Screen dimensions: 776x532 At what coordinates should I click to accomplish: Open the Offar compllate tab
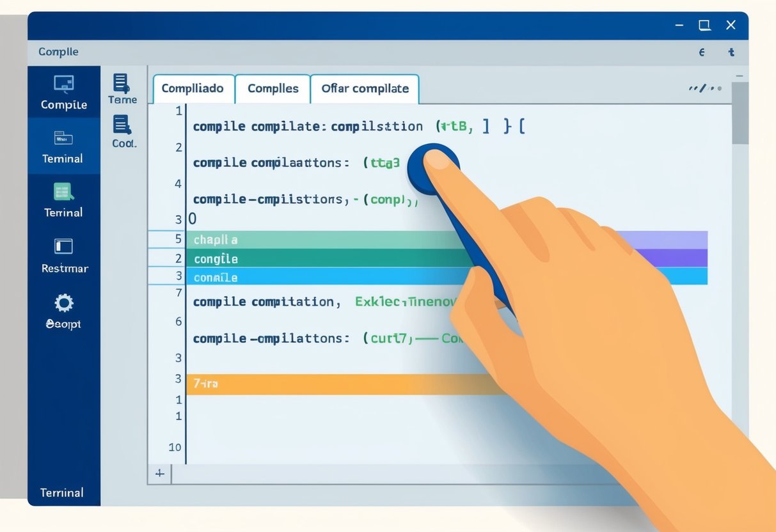pos(365,89)
